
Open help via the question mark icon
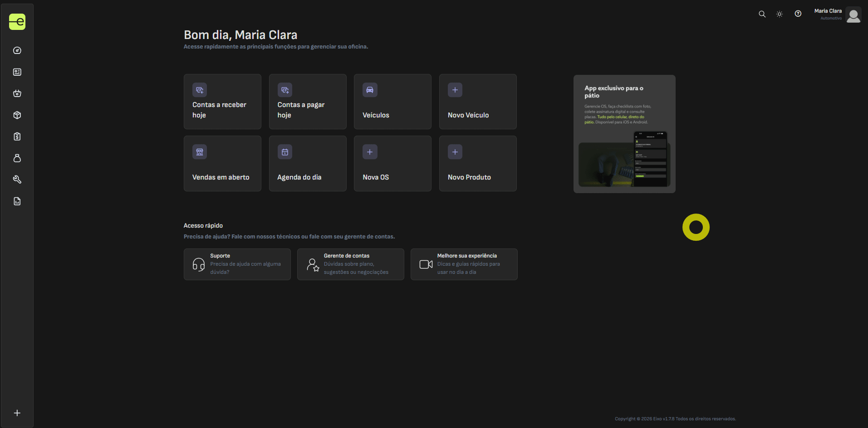[x=798, y=14]
